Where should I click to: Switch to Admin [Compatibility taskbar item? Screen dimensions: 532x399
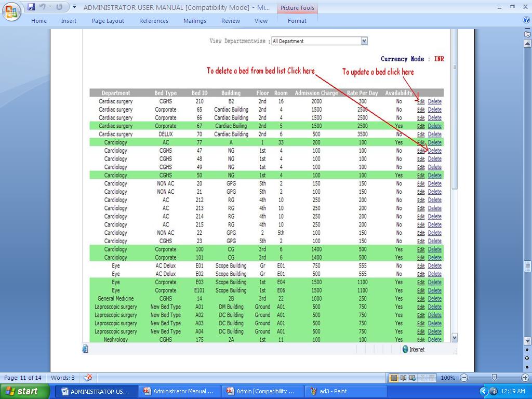pos(262,392)
